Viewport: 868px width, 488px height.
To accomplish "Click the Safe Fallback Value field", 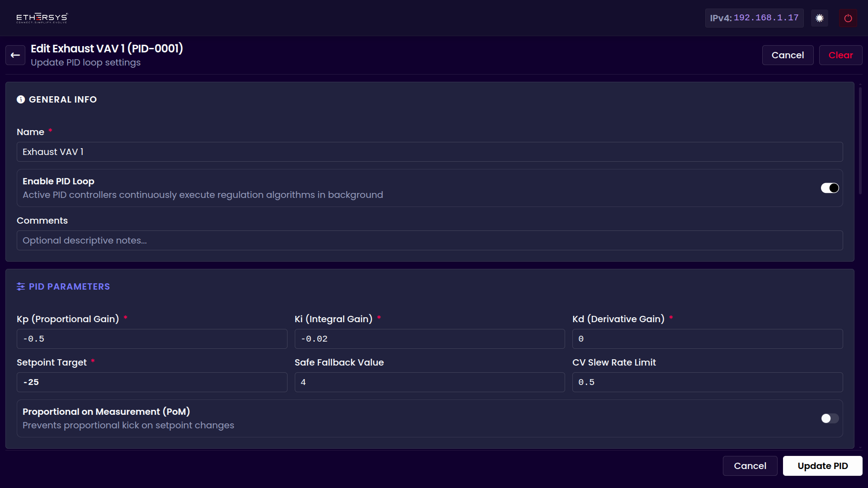I will tap(429, 382).
